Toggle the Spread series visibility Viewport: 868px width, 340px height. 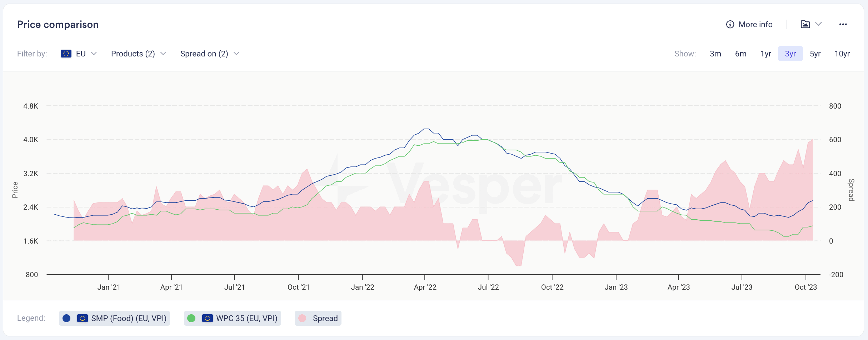pyautogui.click(x=318, y=318)
